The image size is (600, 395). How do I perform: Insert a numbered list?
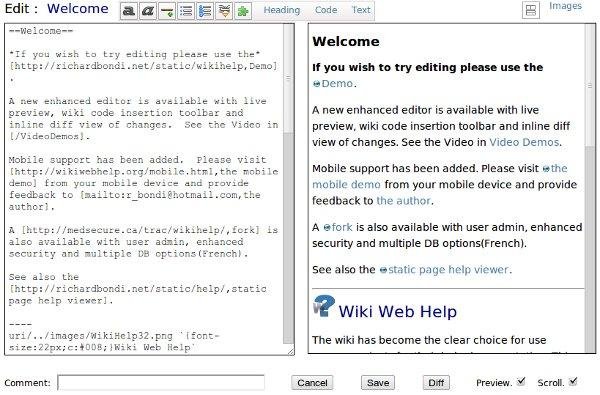[x=205, y=11]
